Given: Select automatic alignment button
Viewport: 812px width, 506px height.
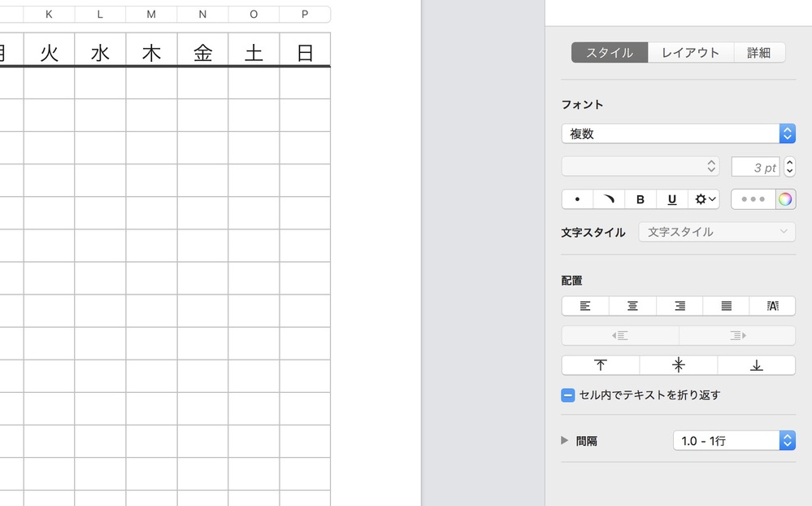Looking at the screenshot, I should [x=772, y=306].
